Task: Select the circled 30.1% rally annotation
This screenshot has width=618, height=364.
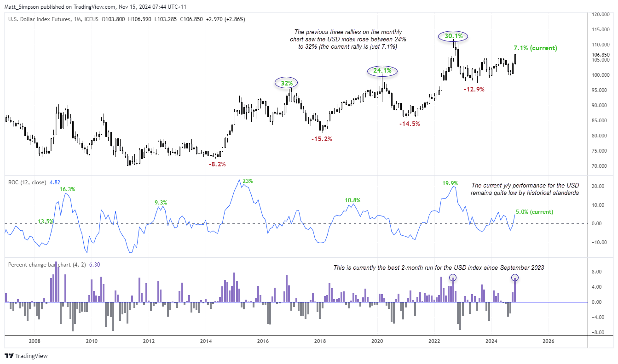Action: tap(453, 35)
